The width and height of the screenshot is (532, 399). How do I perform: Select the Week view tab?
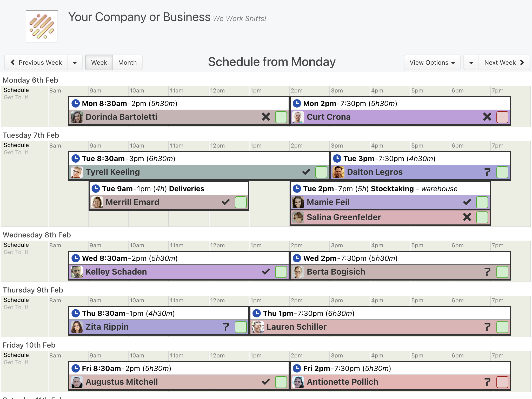coord(99,63)
